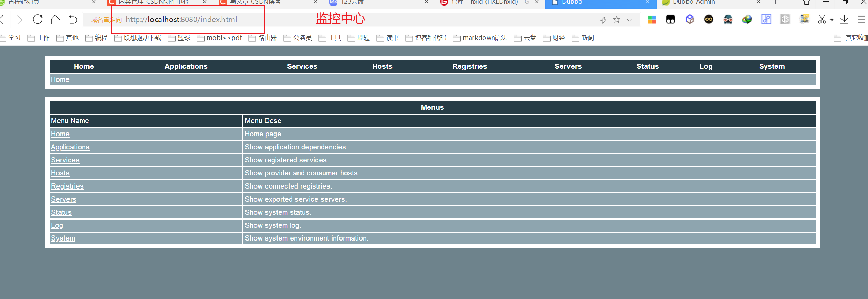Click the Status link in Menus table
The width and height of the screenshot is (868, 299).
coord(61,212)
